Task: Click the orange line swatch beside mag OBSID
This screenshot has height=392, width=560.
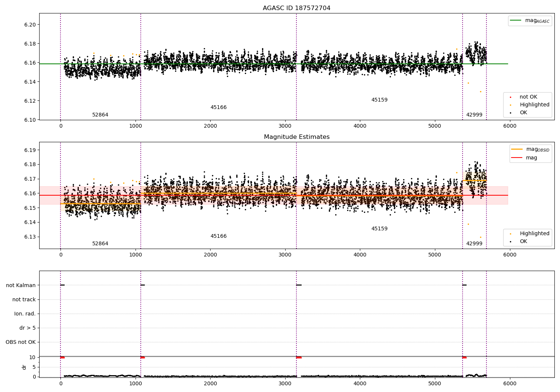Action: (x=517, y=149)
